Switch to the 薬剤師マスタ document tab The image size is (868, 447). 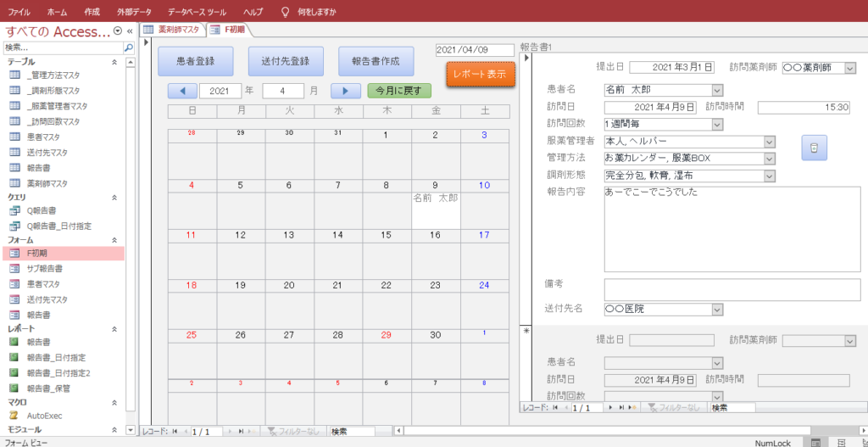pos(173,30)
